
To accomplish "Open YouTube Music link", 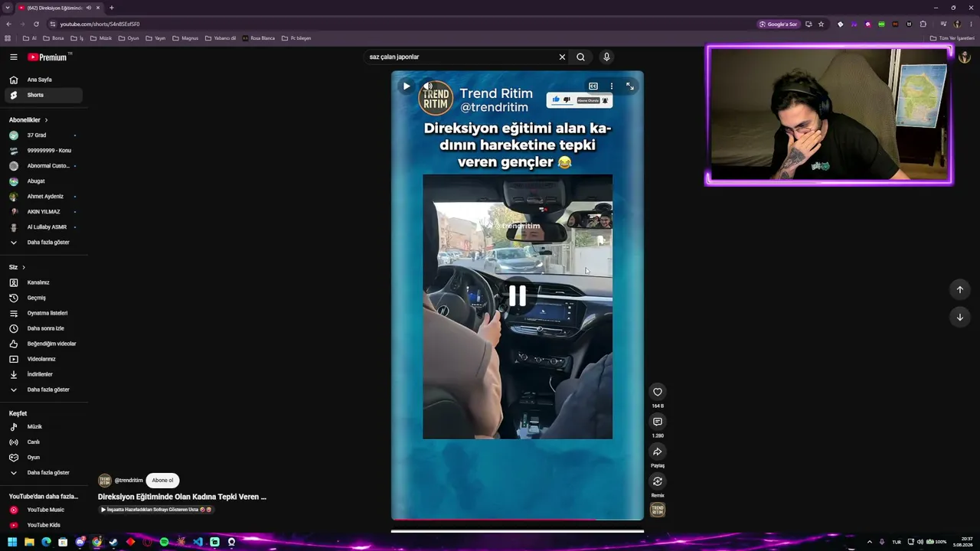I will pyautogui.click(x=44, y=510).
